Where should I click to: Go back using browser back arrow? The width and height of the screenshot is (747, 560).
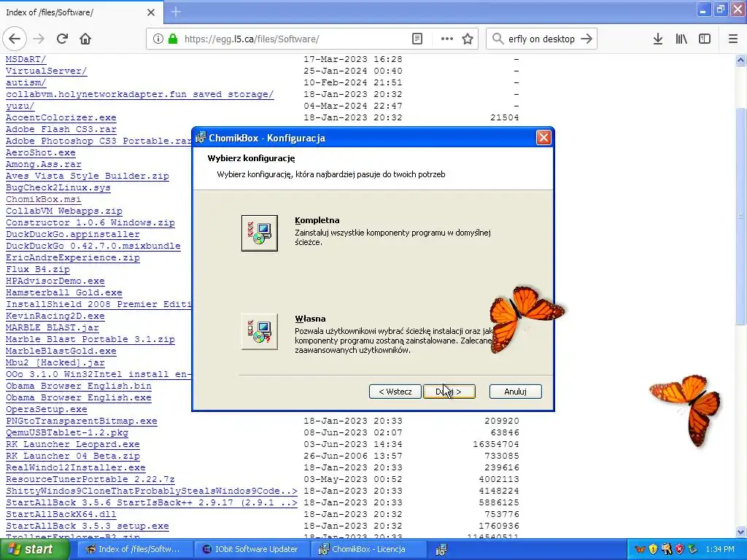pos(15,39)
